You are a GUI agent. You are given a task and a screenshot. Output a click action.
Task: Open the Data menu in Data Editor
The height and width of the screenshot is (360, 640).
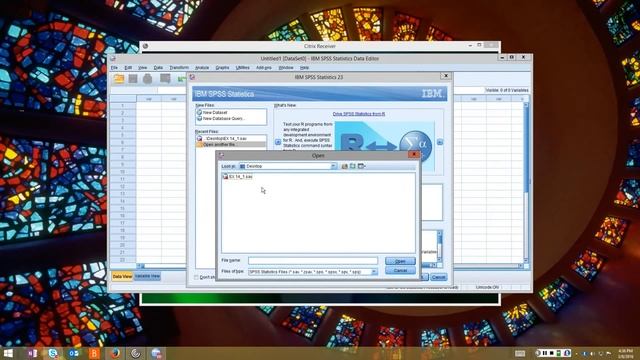pyautogui.click(x=158, y=68)
